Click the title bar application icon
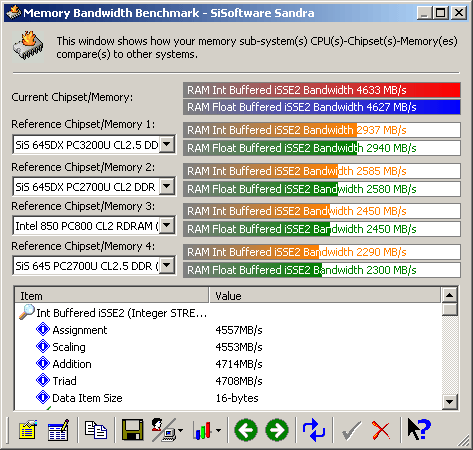 click(14, 13)
